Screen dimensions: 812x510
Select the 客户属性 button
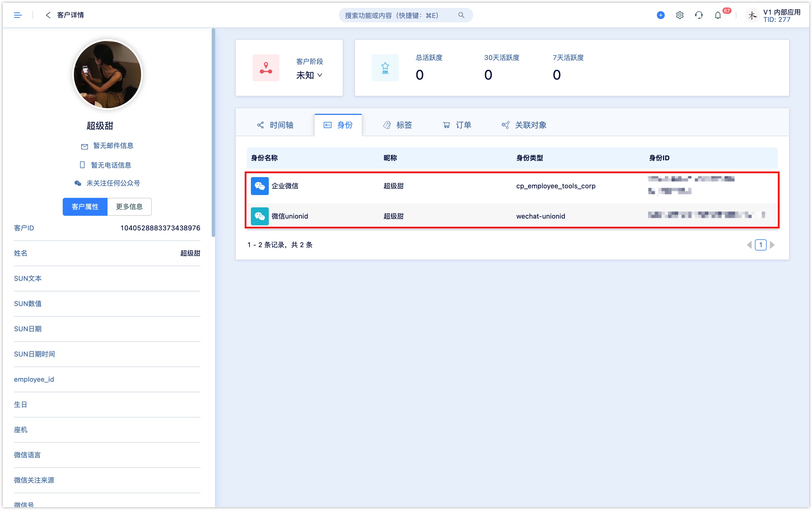click(x=85, y=207)
